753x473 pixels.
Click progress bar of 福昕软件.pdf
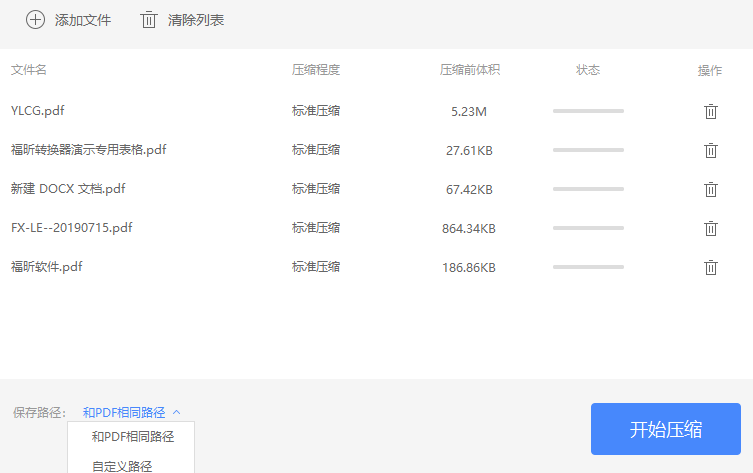(588, 267)
